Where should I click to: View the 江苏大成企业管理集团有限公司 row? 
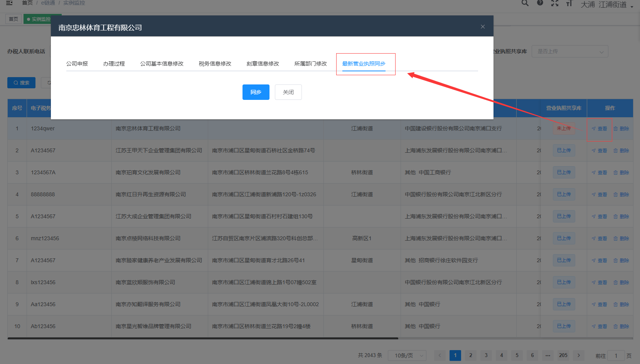point(600,217)
